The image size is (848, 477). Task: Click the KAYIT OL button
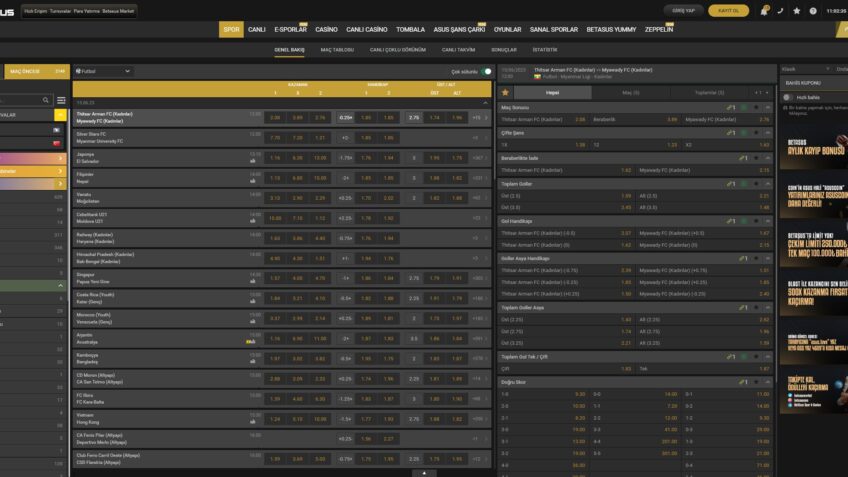pyautogui.click(x=728, y=11)
